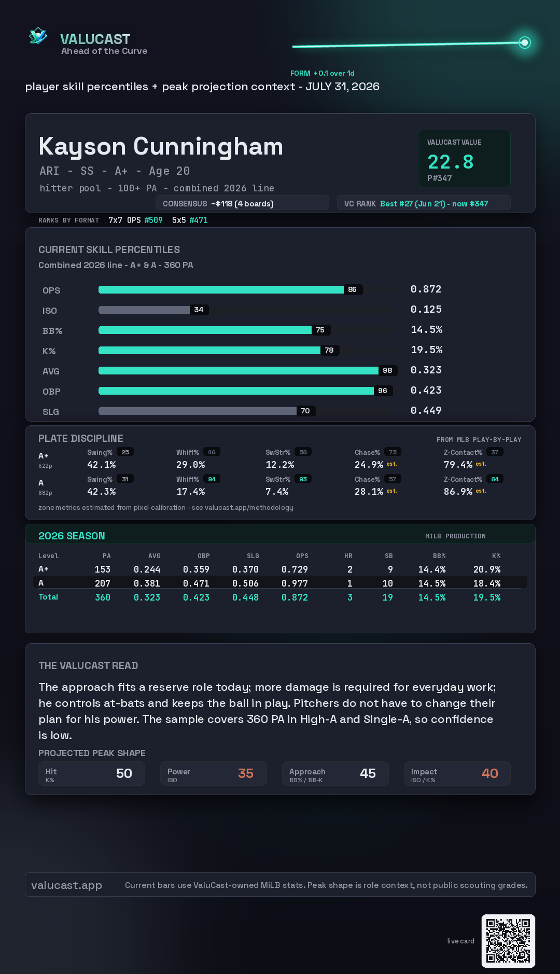Select the A row in 2026 Season table
The height and width of the screenshot is (974, 560).
[280, 582]
